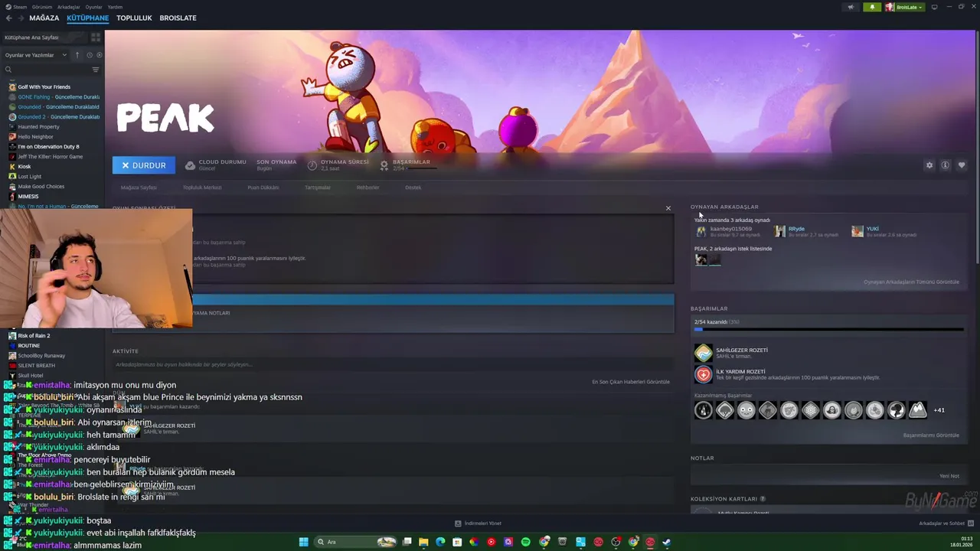The width and height of the screenshot is (980, 551).
Task: Click the activity comment input field
Action: [x=393, y=364]
